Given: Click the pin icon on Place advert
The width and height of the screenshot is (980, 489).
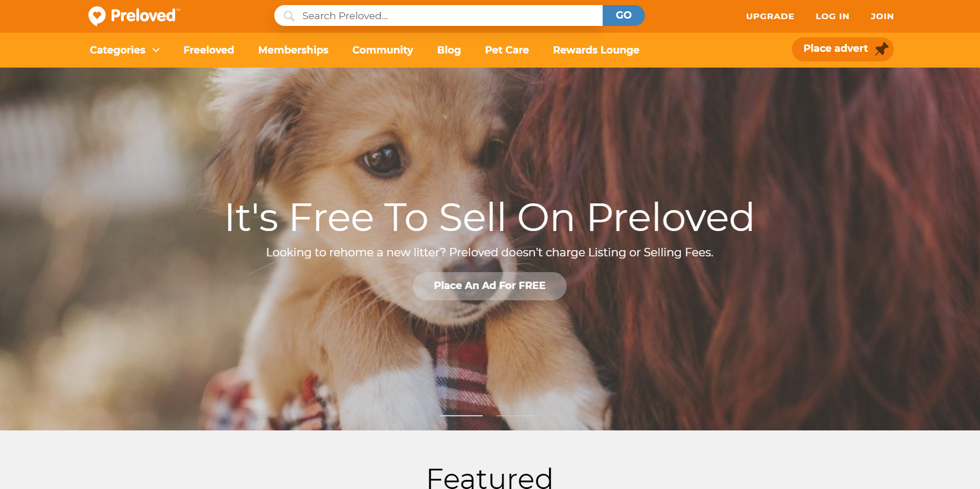Looking at the screenshot, I should coord(881,49).
